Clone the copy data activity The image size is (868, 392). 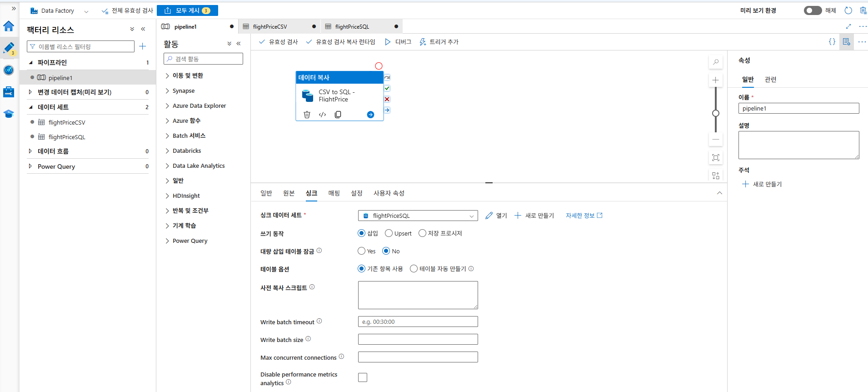(x=338, y=115)
